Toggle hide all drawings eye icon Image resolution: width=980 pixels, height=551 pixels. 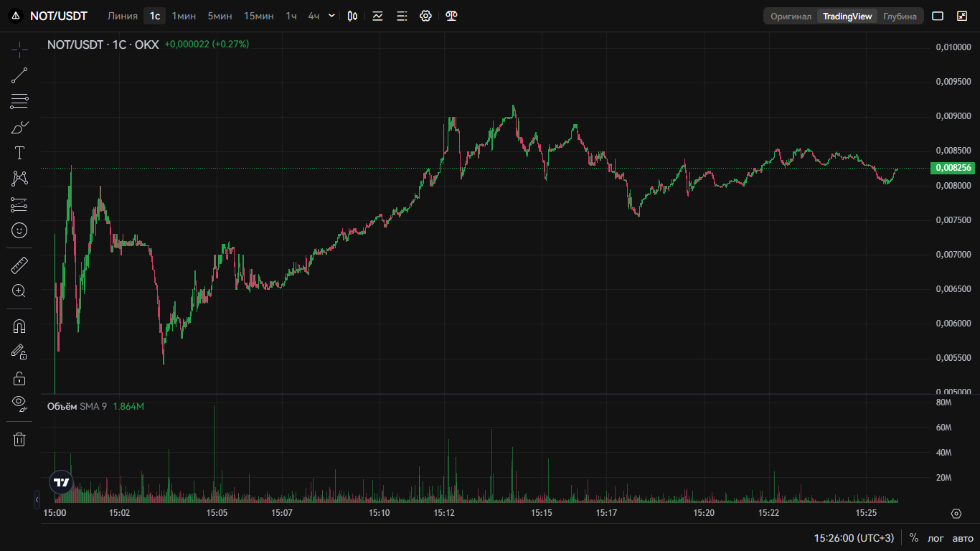click(x=19, y=404)
